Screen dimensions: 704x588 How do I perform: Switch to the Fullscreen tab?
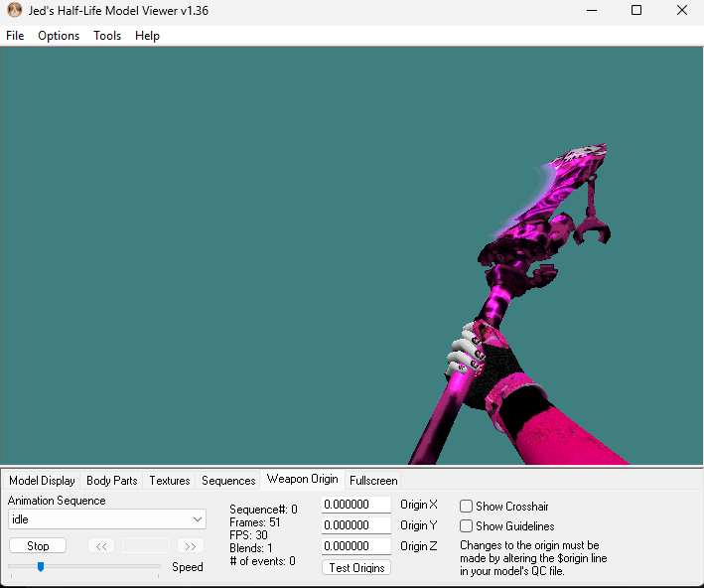coord(373,481)
